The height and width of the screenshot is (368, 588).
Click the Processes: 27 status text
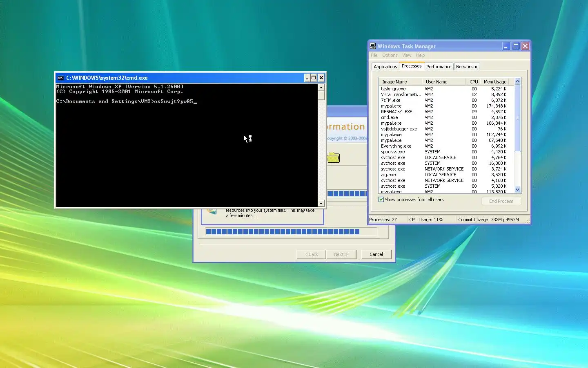(x=383, y=220)
